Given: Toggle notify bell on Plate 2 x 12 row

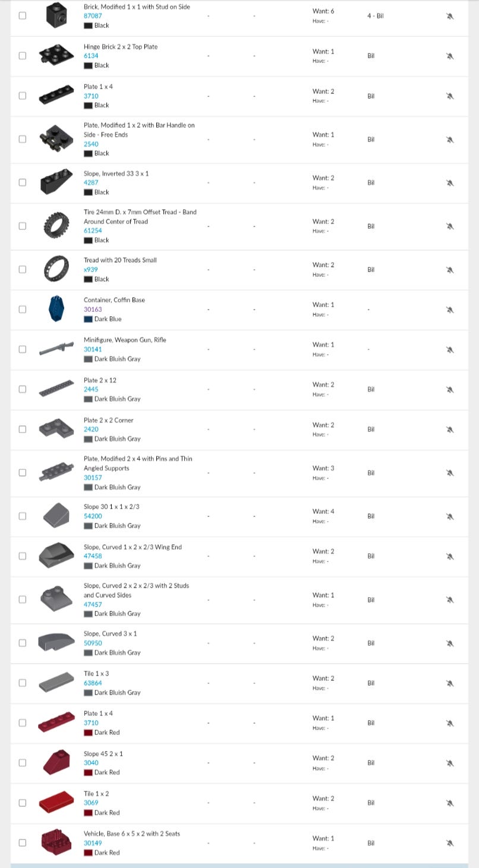Looking at the screenshot, I should (x=450, y=390).
